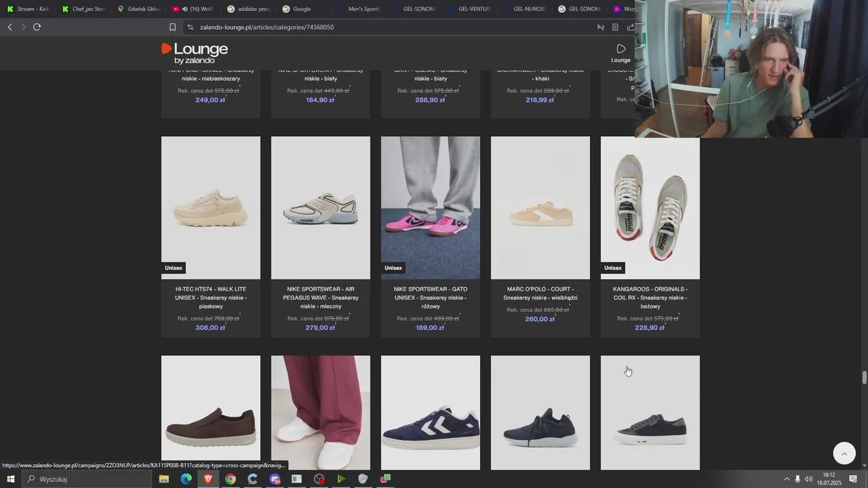This screenshot has width=868, height=488.
Task: Click the share icon in the address bar
Action: 630,27
